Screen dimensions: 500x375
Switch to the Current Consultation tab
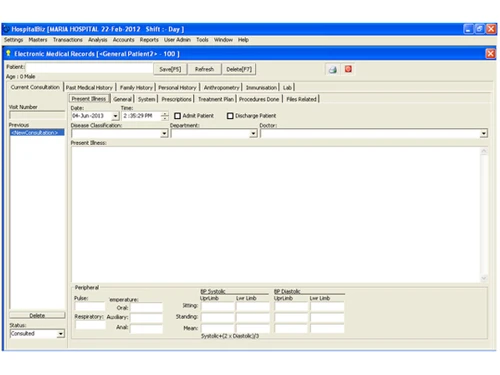[35, 87]
